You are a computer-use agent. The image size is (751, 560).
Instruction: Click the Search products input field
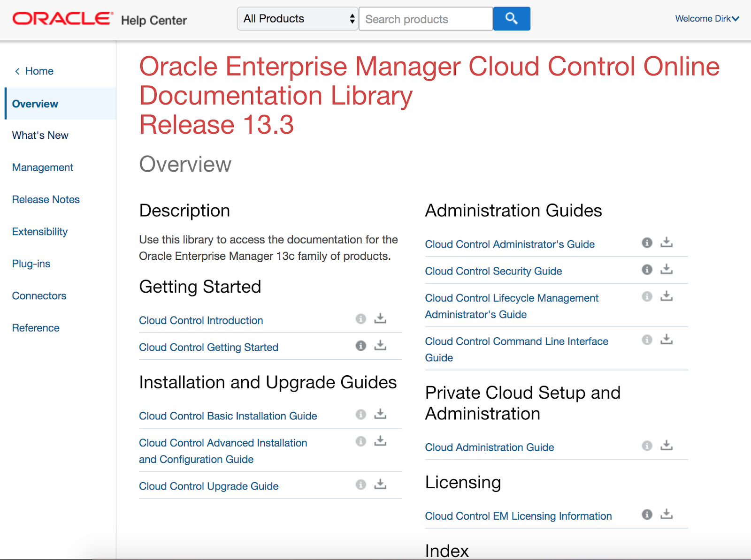(426, 19)
